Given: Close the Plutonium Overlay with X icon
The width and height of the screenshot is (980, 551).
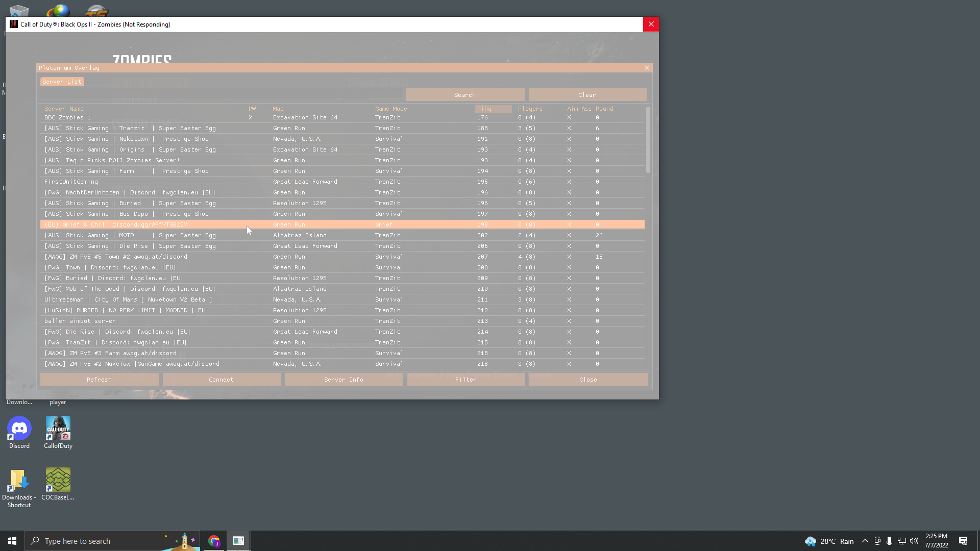Looking at the screenshot, I should click(647, 68).
